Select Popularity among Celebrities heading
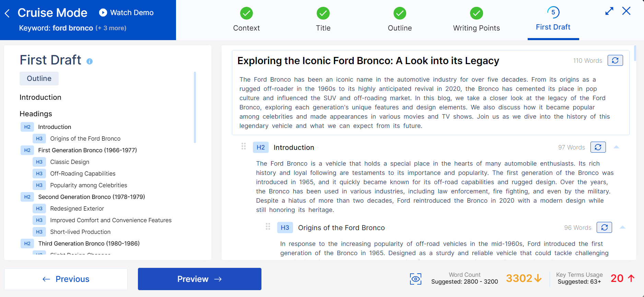This screenshot has width=644, height=297. click(x=89, y=185)
